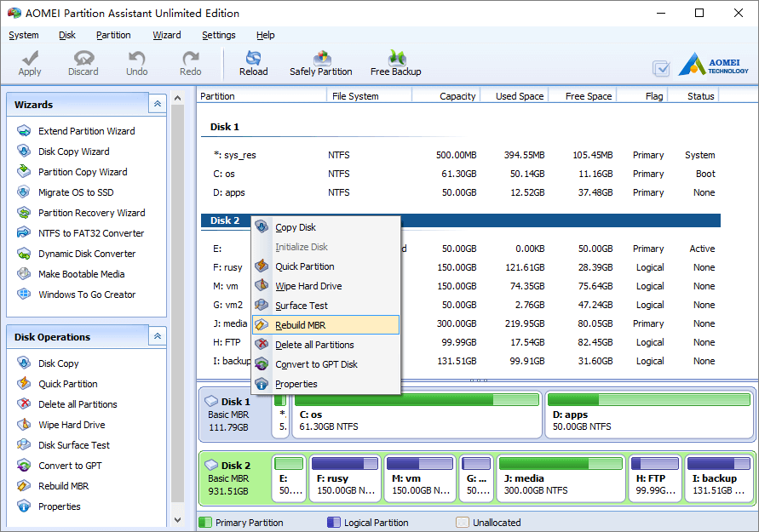Click sidebar scrollbar down arrow

pyautogui.click(x=178, y=520)
